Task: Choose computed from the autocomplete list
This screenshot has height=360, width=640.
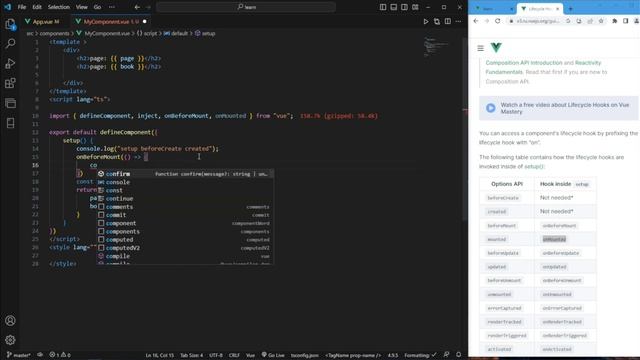Action: tap(186, 240)
